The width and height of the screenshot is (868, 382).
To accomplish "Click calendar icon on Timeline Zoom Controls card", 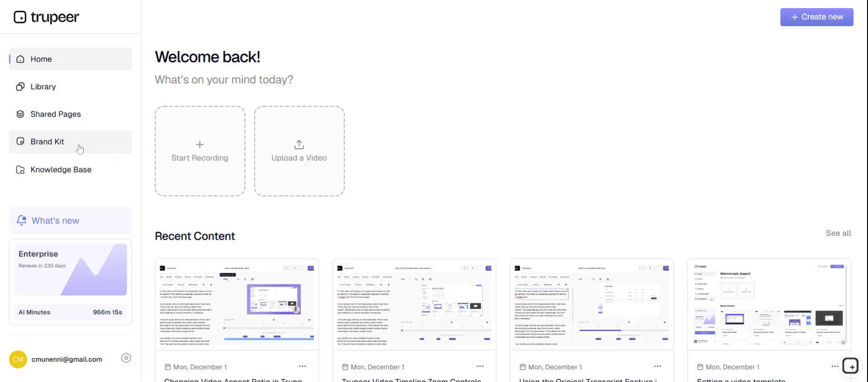I will point(345,367).
